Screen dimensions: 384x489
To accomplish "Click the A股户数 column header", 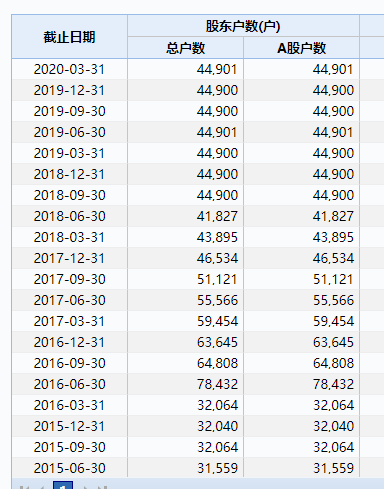I will pos(301,48).
